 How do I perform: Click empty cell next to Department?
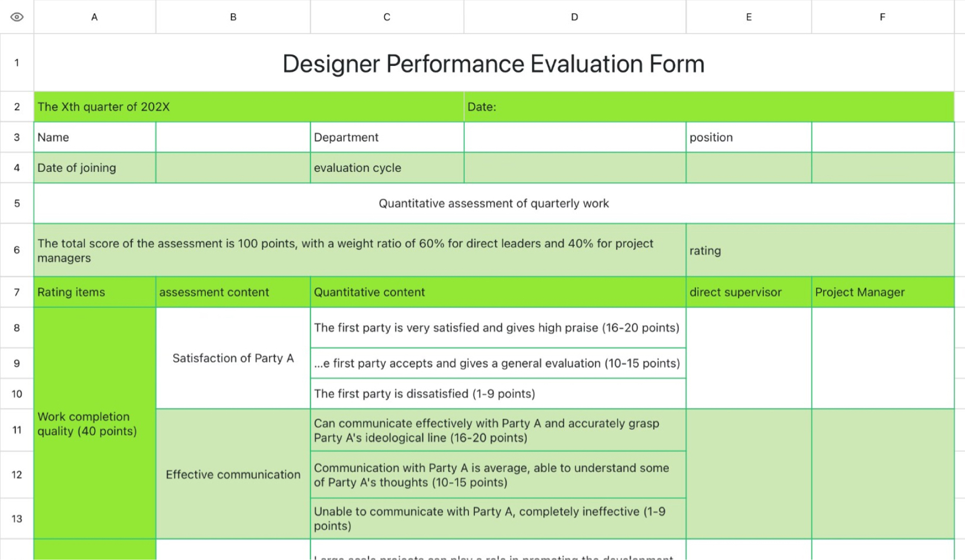(575, 137)
